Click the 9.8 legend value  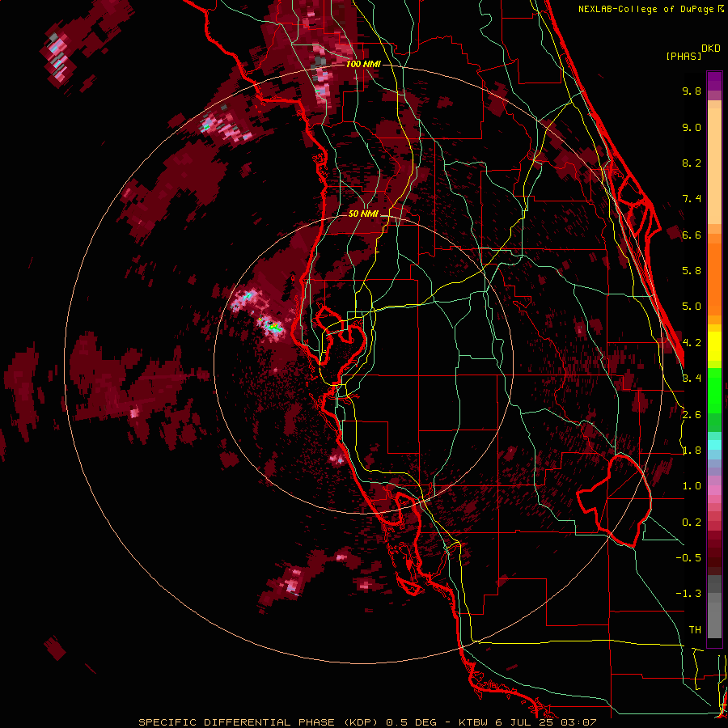coord(692,91)
